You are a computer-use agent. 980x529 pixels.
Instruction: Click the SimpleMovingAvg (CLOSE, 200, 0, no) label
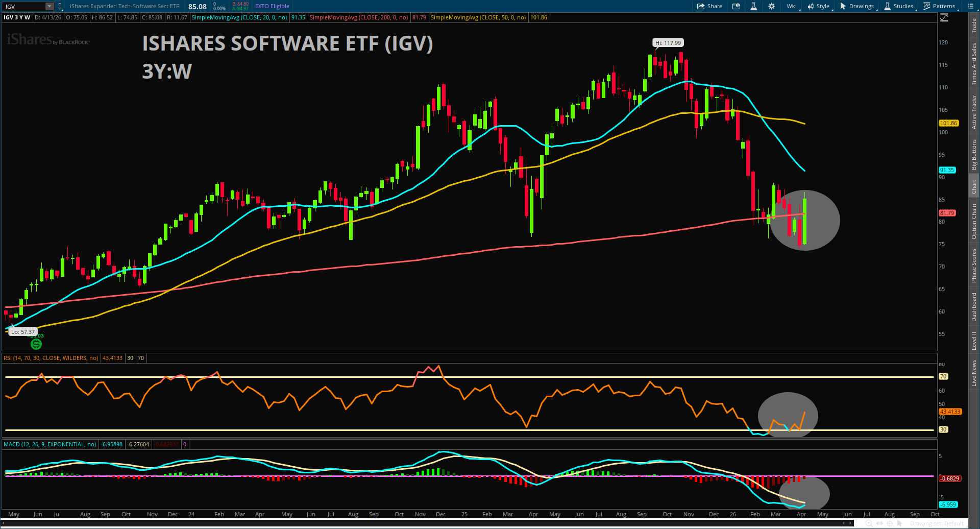pyautogui.click(x=359, y=17)
